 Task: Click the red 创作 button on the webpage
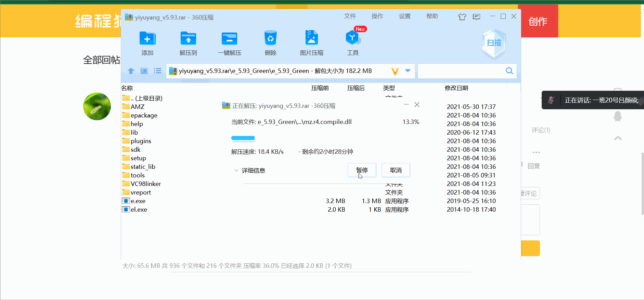(538, 21)
